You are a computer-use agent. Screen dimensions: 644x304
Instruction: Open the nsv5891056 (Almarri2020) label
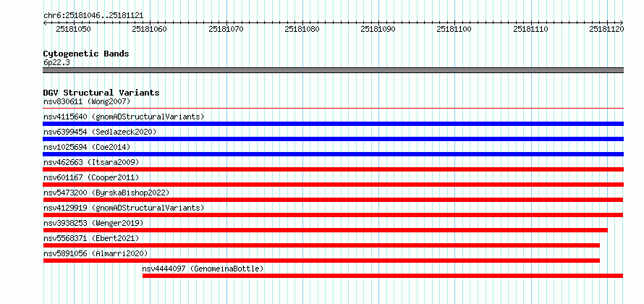(96, 253)
